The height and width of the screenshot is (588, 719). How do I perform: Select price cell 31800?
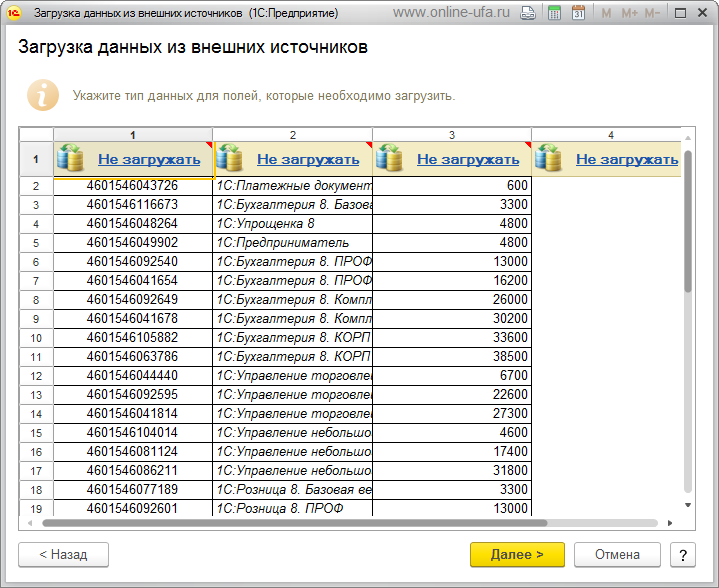(x=452, y=471)
